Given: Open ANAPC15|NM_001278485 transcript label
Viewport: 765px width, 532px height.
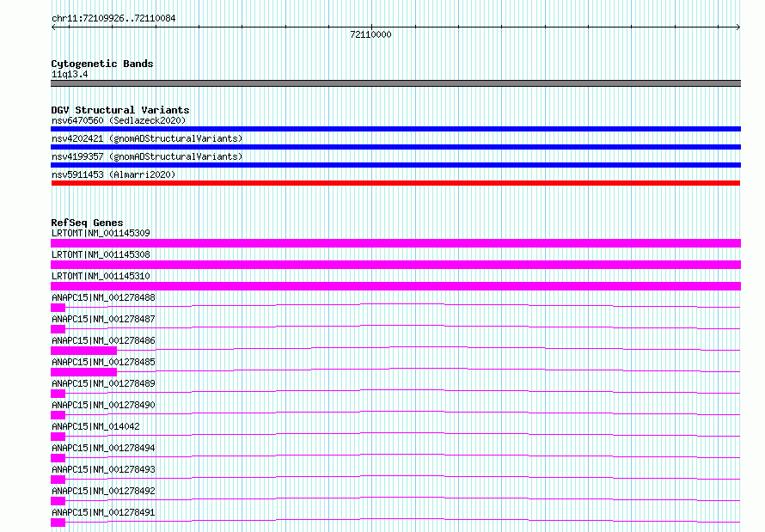Looking at the screenshot, I should click(x=103, y=362).
